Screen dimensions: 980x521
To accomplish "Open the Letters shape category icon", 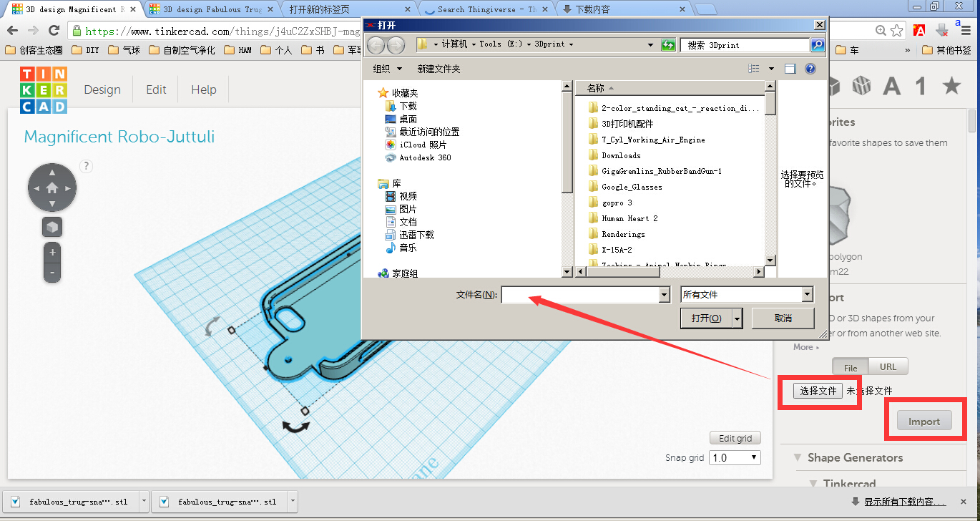I will point(891,87).
